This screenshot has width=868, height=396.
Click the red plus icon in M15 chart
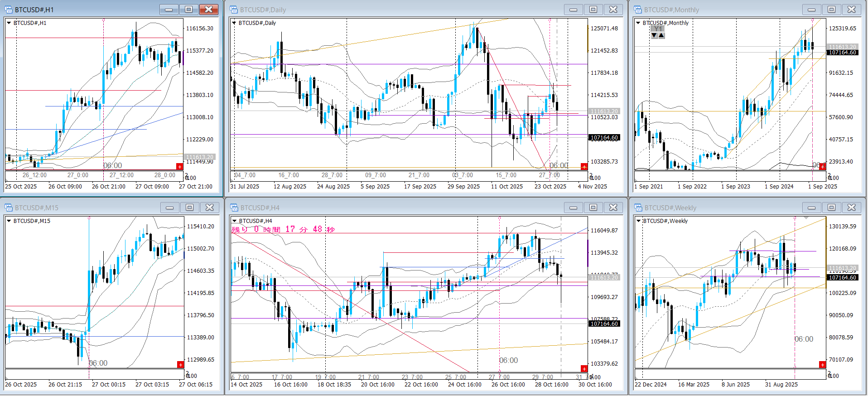click(180, 365)
